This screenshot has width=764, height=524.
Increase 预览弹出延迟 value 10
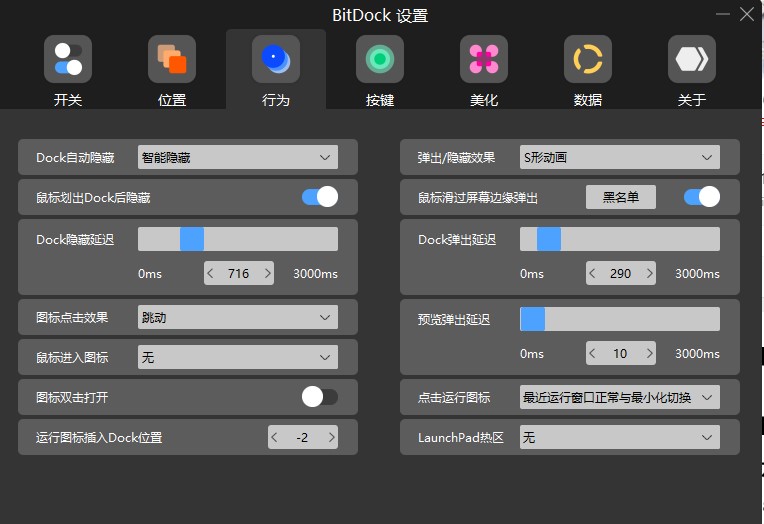[649, 353]
